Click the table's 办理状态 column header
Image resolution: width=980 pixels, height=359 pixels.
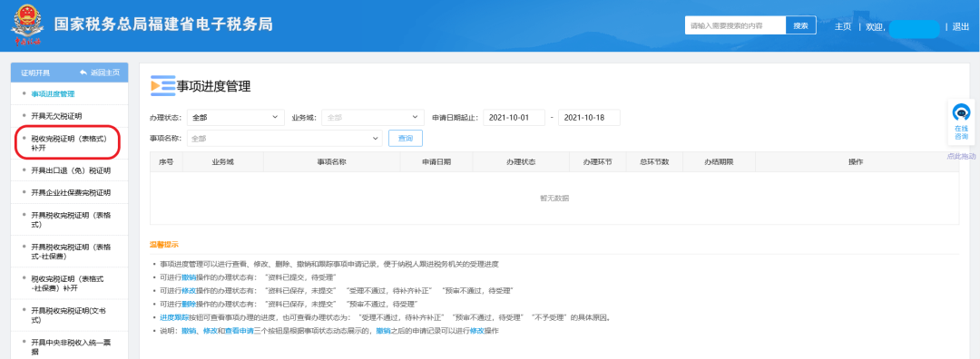521,161
